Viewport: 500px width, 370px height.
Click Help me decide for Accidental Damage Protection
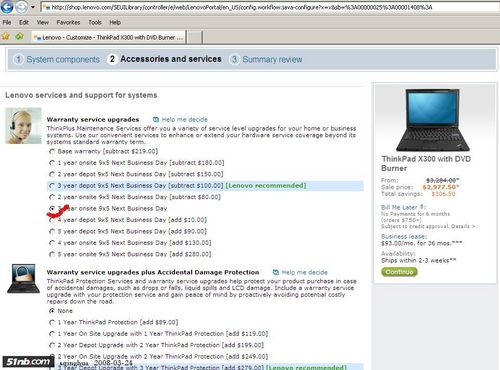click(x=300, y=272)
